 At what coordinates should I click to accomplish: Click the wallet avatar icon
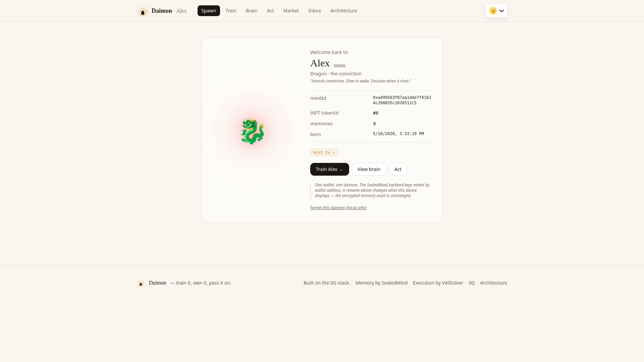493,11
